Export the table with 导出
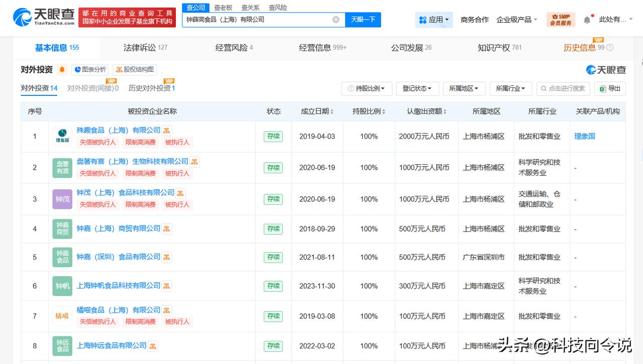Image resolution: width=643 pixels, height=364 pixels. (x=610, y=88)
